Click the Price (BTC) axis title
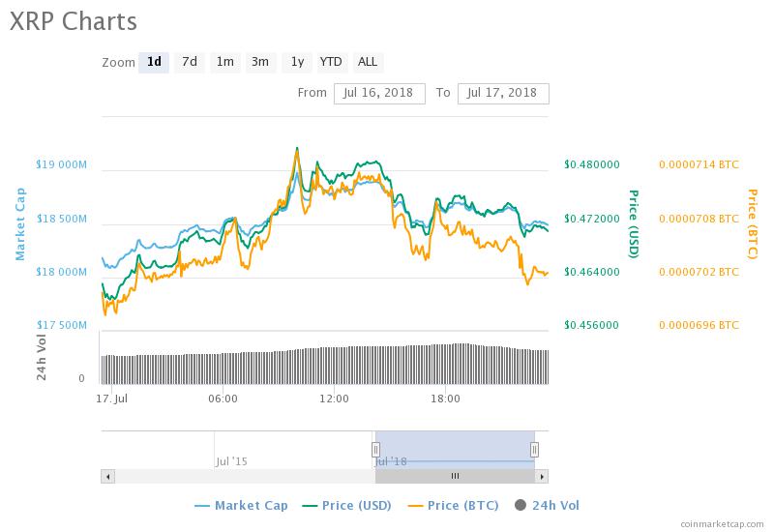Viewport: 774px width, 532px height. tap(752, 224)
